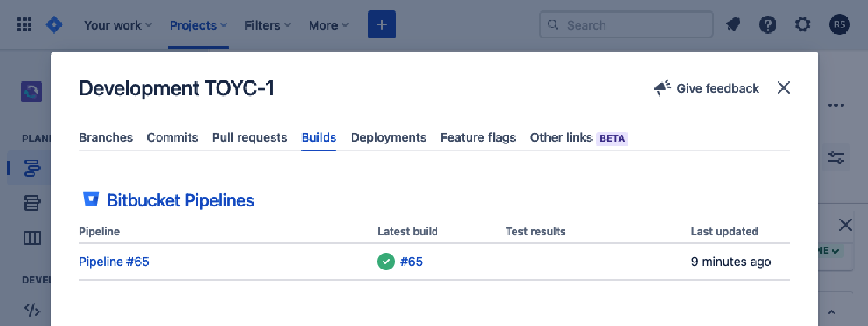Click the Latest build column header
This screenshot has width=868, height=326.
point(407,232)
